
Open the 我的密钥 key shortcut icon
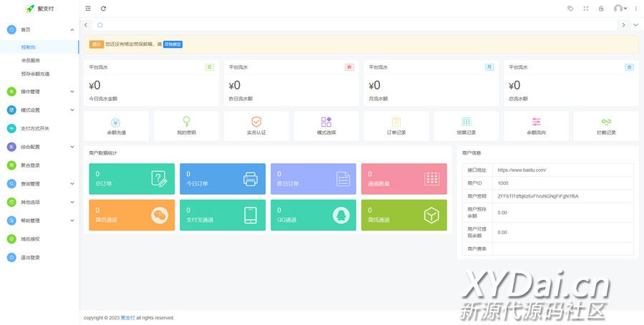point(186,122)
